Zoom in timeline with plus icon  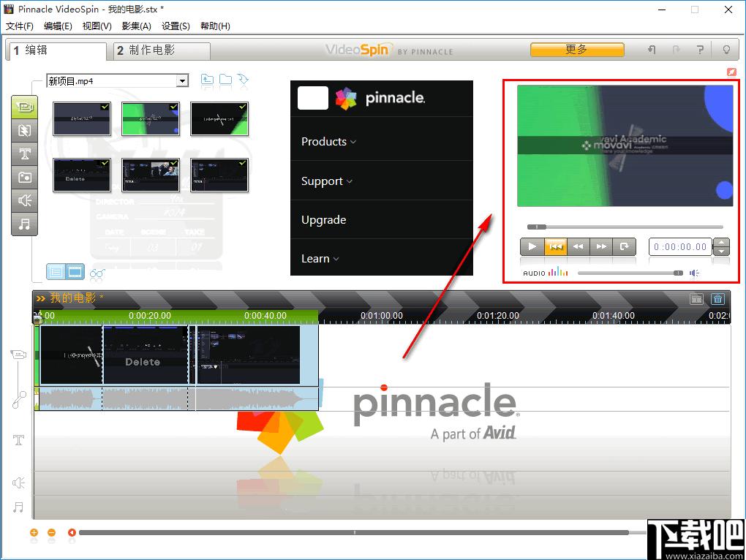click(34, 532)
